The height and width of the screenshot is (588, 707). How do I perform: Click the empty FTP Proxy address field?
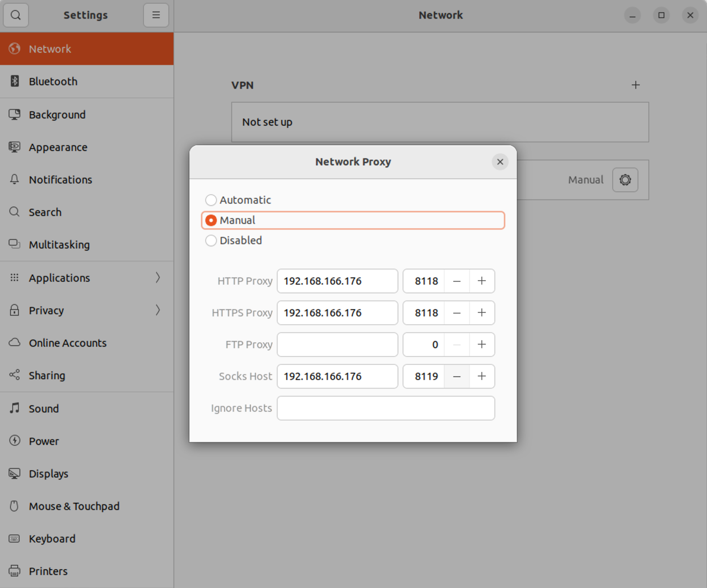point(337,345)
